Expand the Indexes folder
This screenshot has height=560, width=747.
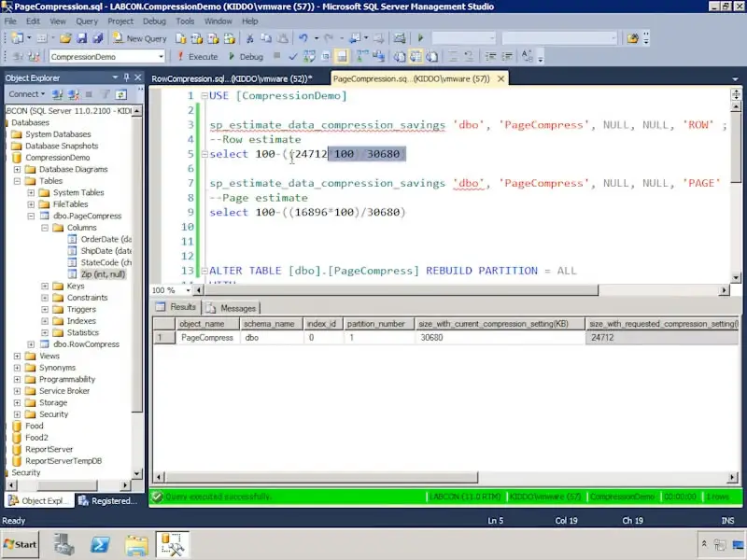tap(45, 321)
